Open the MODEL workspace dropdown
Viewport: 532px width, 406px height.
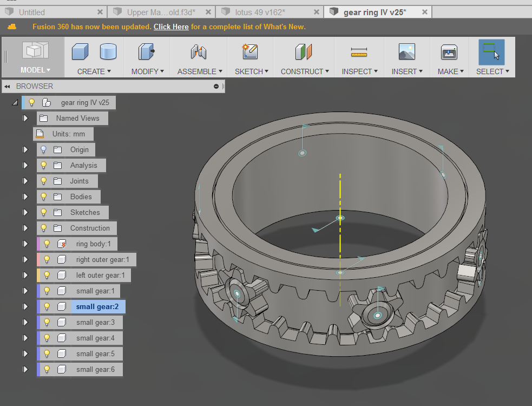[x=34, y=70]
